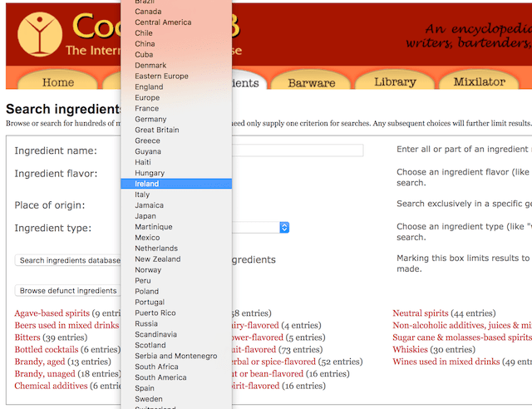Choose Peru in the origin menu
532x409 pixels.
tap(176, 281)
